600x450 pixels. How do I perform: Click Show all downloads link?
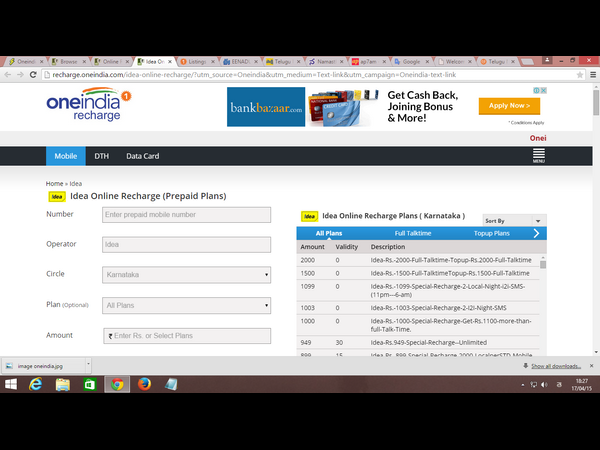pos(556,366)
